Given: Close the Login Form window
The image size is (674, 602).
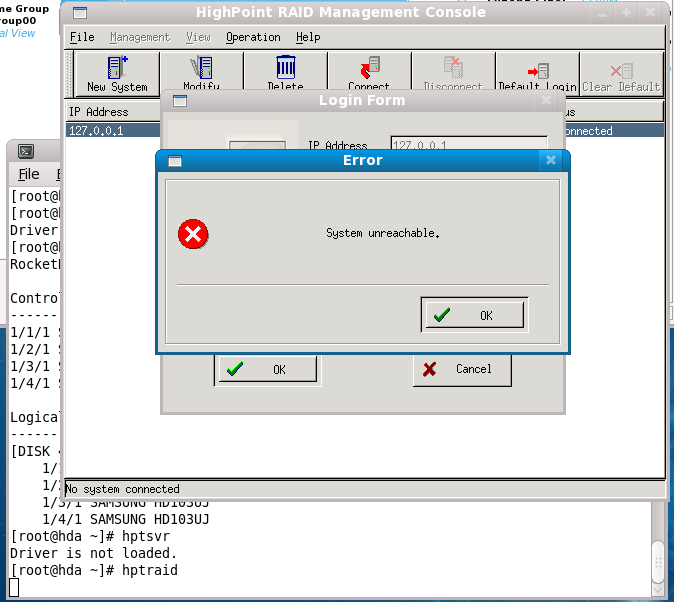Looking at the screenshot, I should (x=546, y=100).
